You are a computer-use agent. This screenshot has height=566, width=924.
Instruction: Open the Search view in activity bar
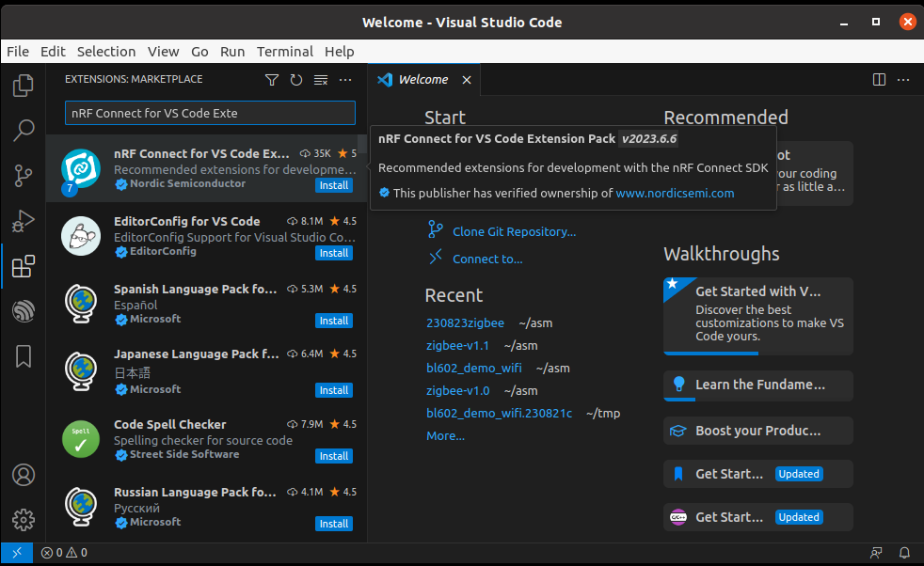click(23, 130)
